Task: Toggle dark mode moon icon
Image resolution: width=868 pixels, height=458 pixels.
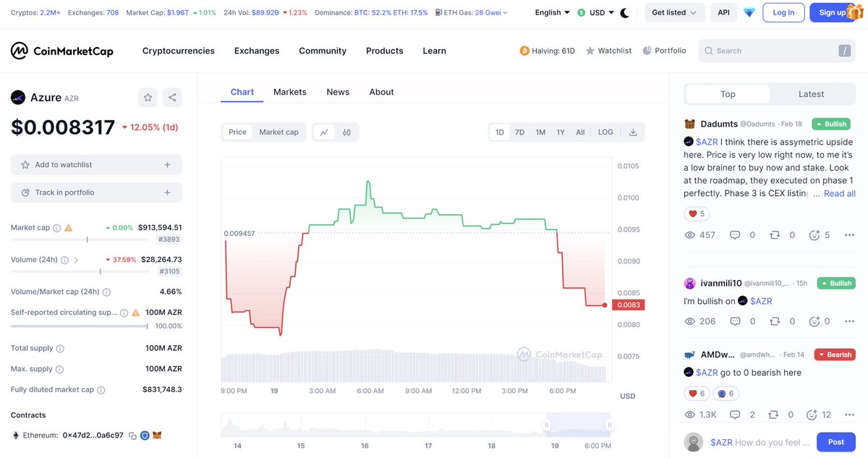Action: (x=625, y=12)
